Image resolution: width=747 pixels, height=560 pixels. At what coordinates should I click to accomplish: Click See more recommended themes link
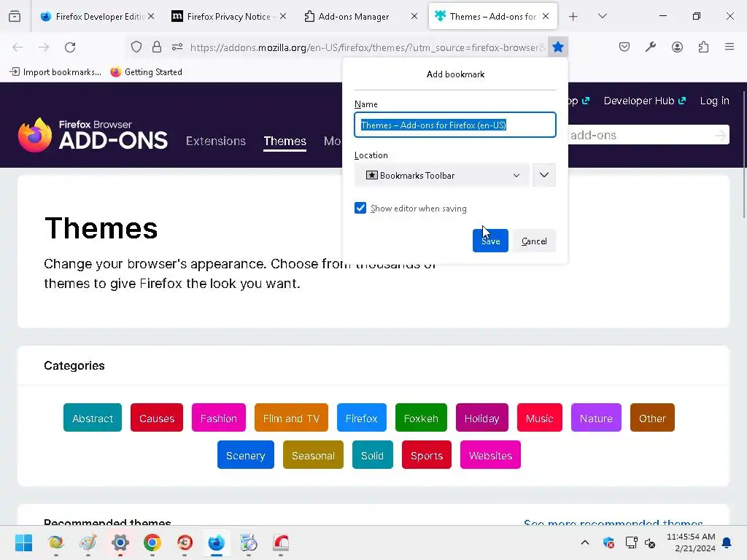[x=613, y=522]
